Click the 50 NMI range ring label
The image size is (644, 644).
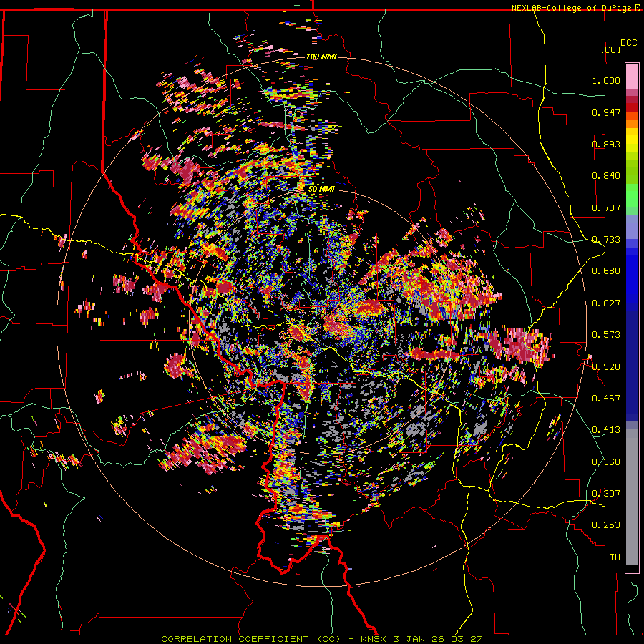321,189
